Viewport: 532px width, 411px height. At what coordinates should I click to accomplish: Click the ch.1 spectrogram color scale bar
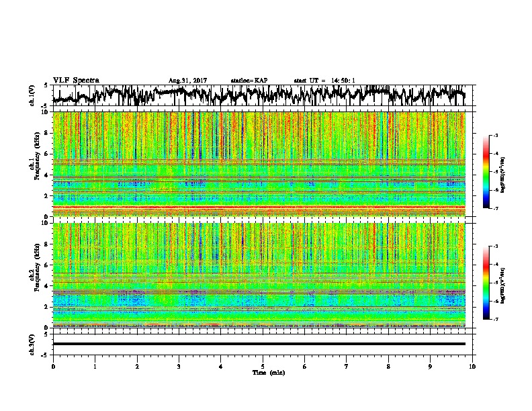[x=486, y=172]
